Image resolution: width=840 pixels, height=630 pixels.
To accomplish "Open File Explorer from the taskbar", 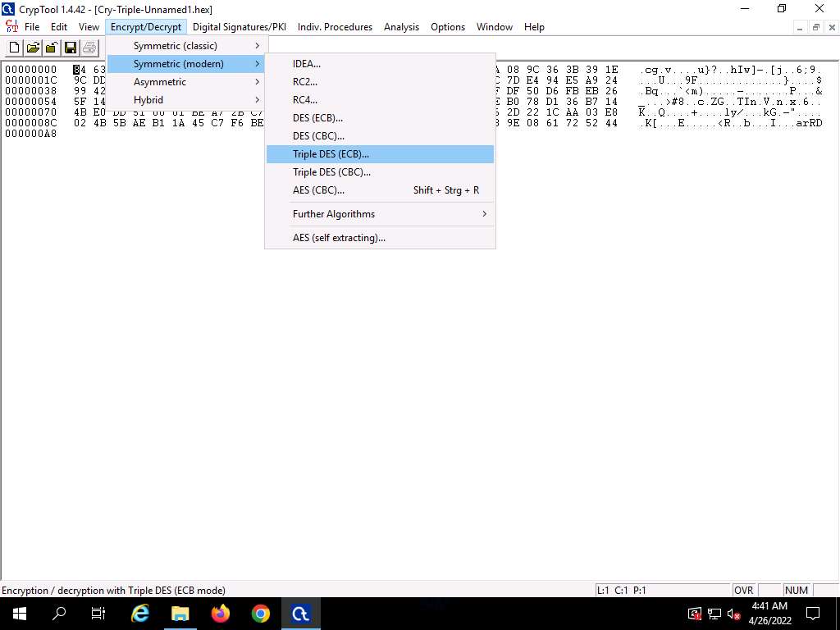I will pyautogui.click(x=180, y=613).
